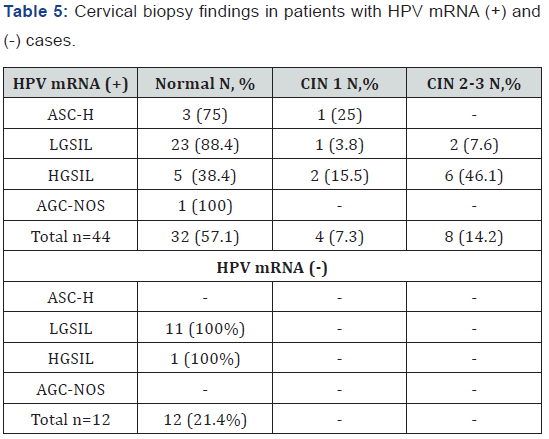Screen dimensions: 549x439
Task: Click the 8 (14.2) total cell
Action: [474, 236]
